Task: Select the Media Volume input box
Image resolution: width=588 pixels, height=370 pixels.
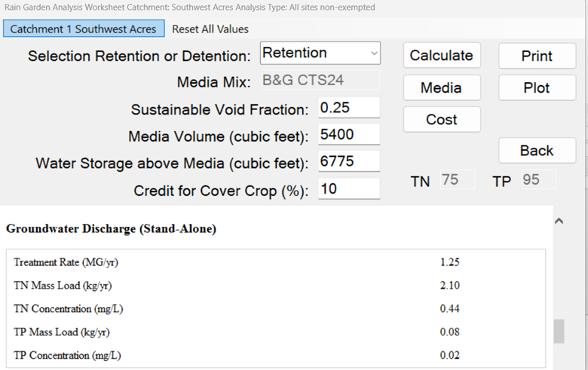Action: coord(349,135)
